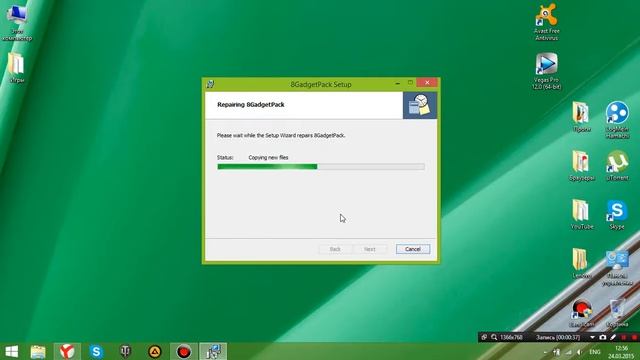Click the volume speaker tray icon
The width and height of the screenshot is (640, 360).
(x=580, y=352)
